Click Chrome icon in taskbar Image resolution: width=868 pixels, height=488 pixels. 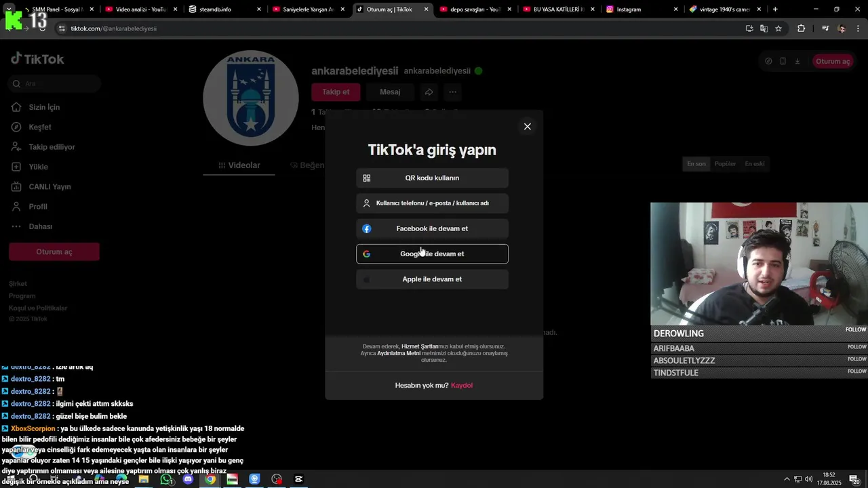210,479
